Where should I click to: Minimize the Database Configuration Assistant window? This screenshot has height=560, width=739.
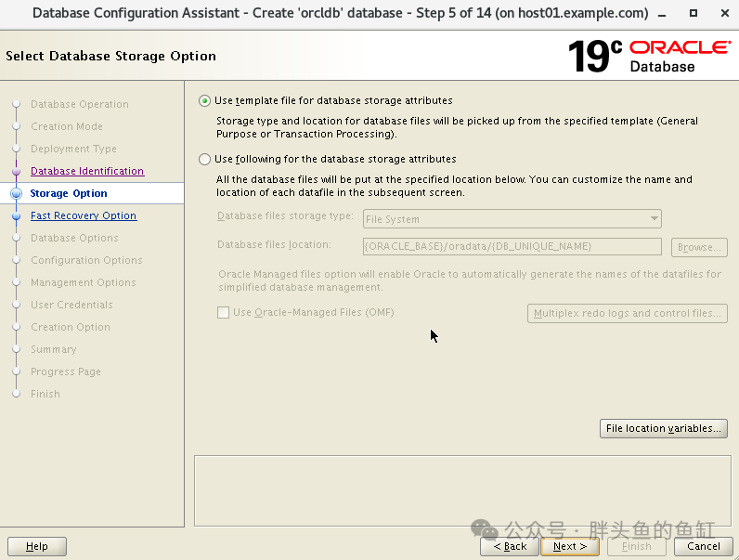[x=662, y=14]
